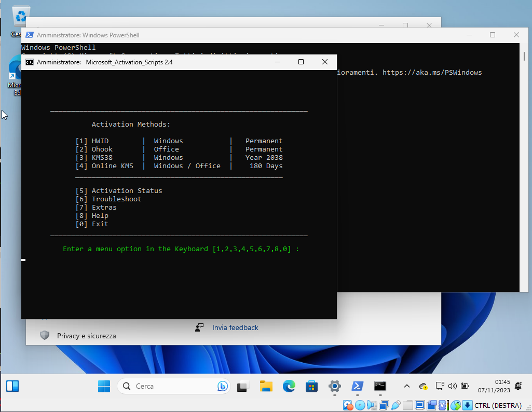Click the Cerca search box
This screenshot has width=532, height=412.
[174, 386]
